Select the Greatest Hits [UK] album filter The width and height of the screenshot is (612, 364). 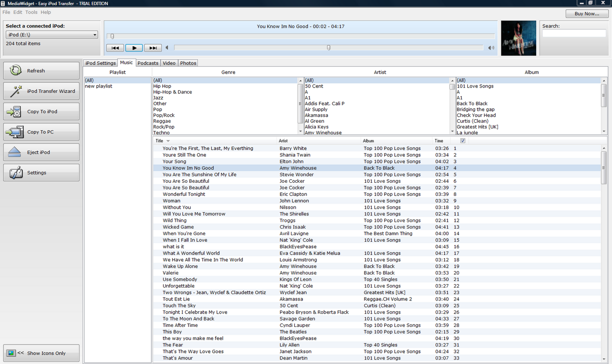click(477, 127)
